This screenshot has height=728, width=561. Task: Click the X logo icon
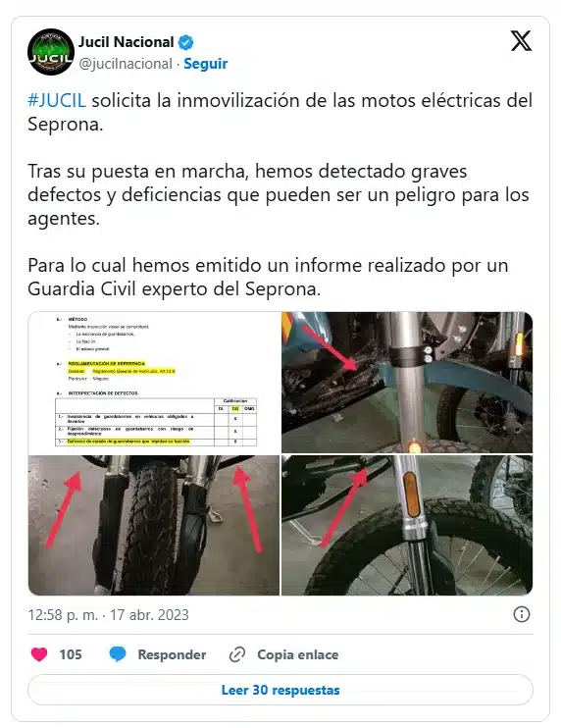coord(521,41)
